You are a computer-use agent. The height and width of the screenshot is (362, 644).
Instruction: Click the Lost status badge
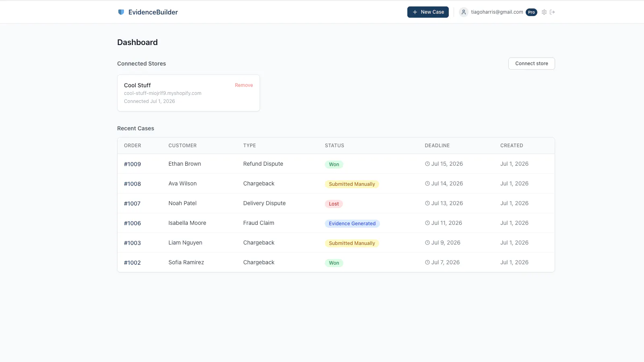(x=334, y=204)
